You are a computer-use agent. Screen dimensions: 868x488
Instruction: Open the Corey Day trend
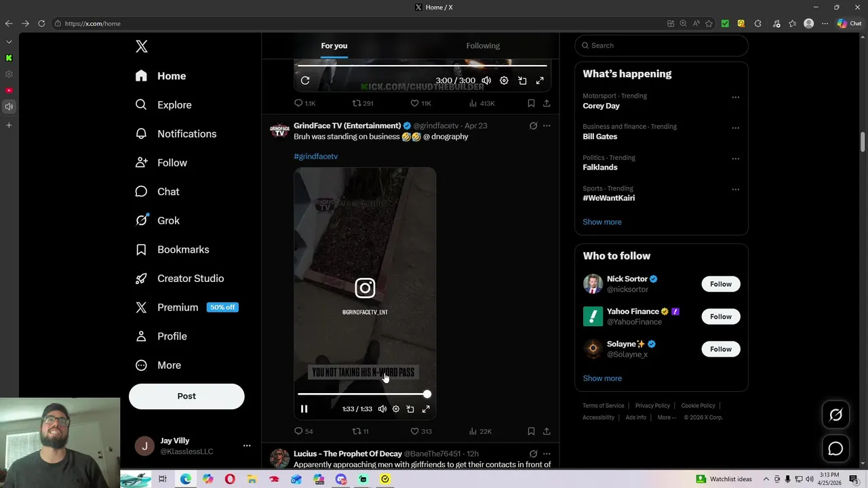point(601,106)
